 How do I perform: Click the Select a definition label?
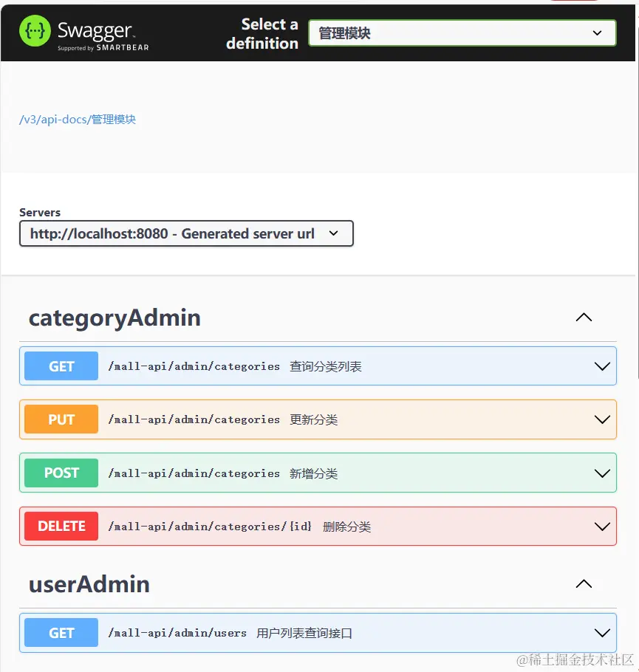coord(262,33)
